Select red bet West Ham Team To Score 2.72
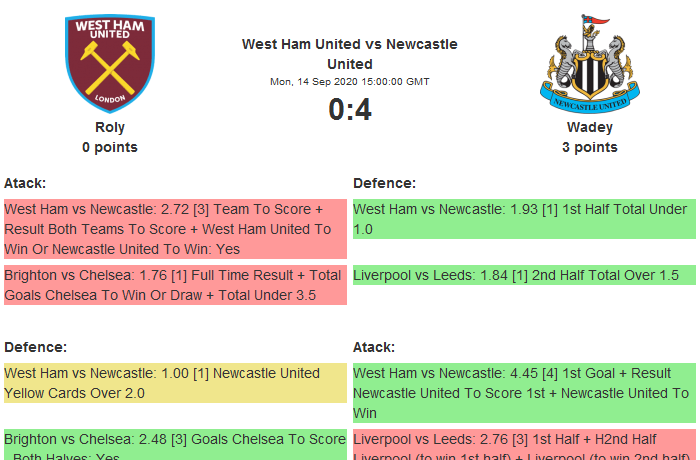Viewport: 700px width, 460px height. tap(175, 229)
